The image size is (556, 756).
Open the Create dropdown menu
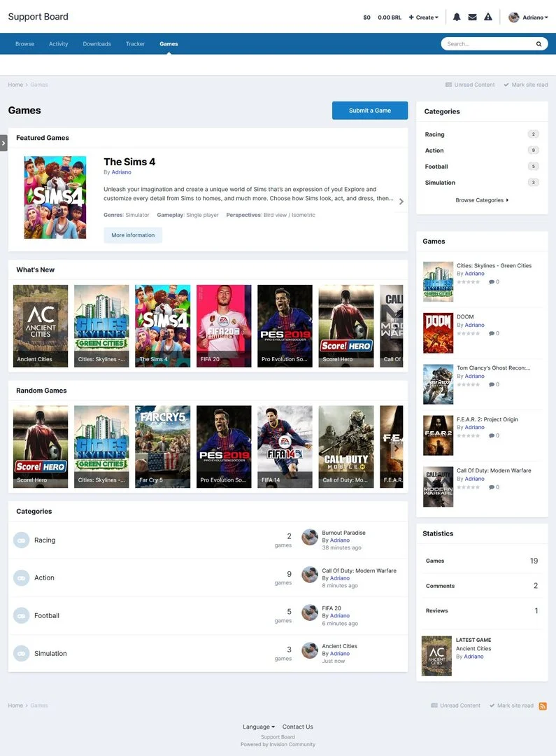pos(424,17)
